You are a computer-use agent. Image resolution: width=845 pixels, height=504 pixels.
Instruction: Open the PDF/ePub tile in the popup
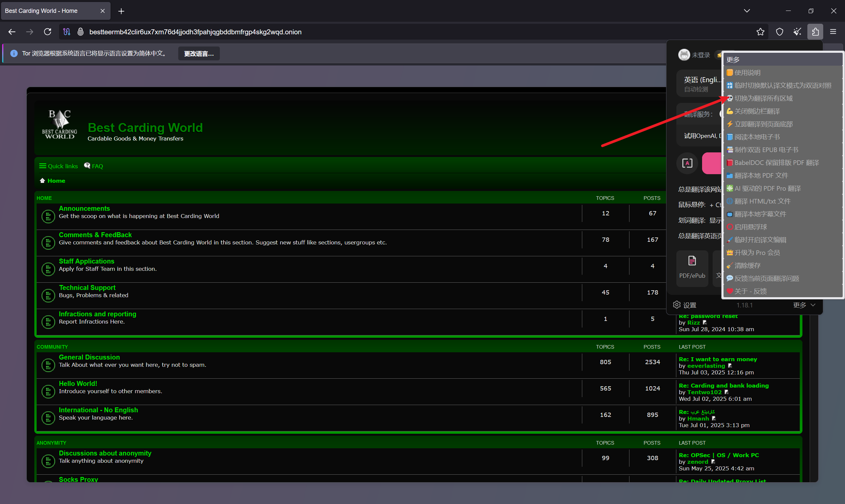692,268
